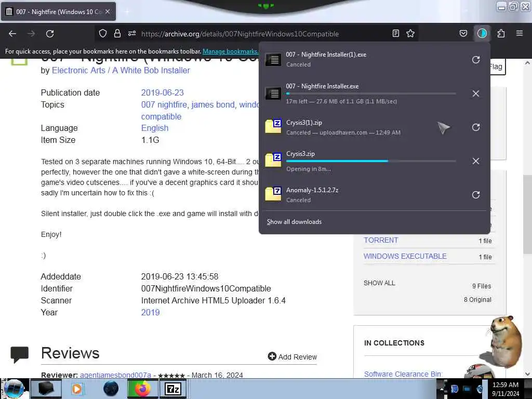Click Show all downloads

tap(294, 221)
